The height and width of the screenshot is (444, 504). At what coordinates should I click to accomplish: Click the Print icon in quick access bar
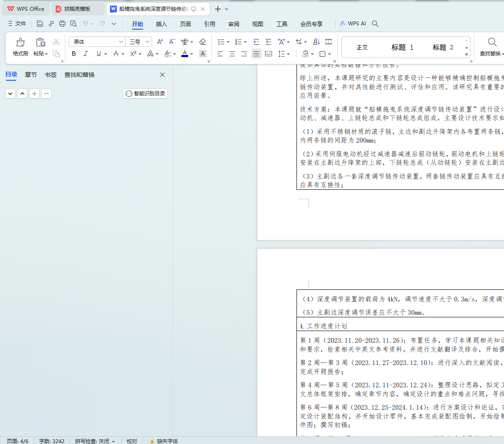62,24
